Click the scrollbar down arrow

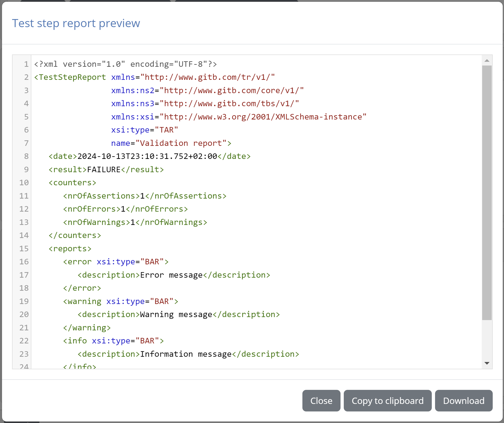[487, 363]
